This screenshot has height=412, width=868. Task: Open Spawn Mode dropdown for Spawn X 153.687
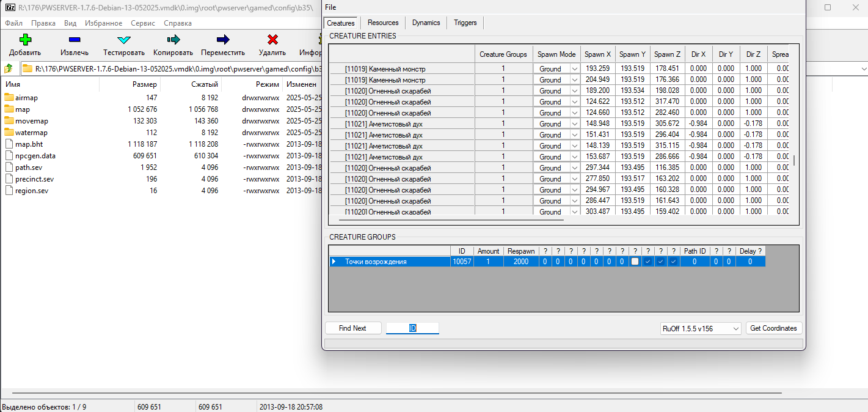(x=574, y=157)
